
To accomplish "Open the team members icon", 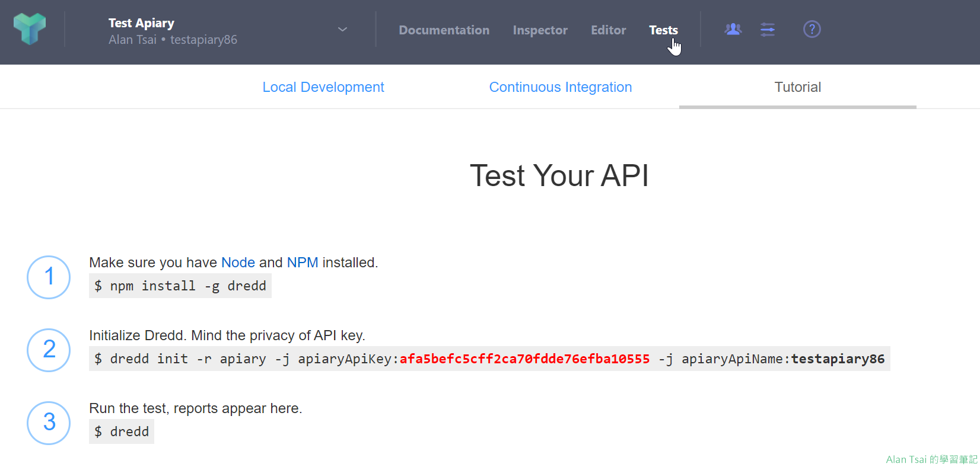I will (x=733, y=29).
